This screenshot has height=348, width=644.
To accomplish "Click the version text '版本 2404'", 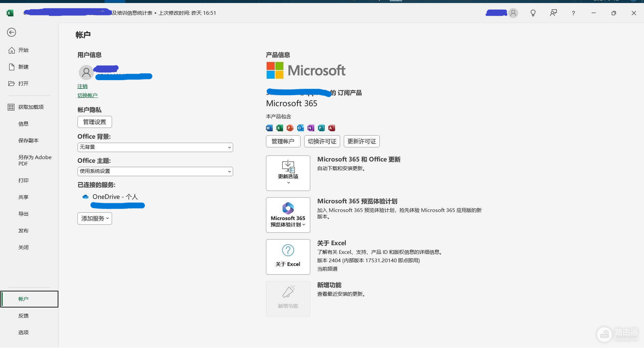I will (329, 261).
